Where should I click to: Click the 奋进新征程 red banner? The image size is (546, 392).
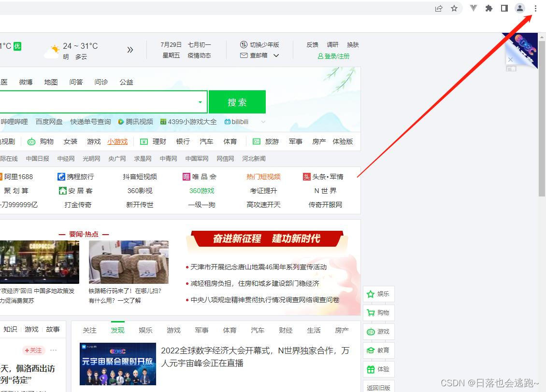point(267,238)
